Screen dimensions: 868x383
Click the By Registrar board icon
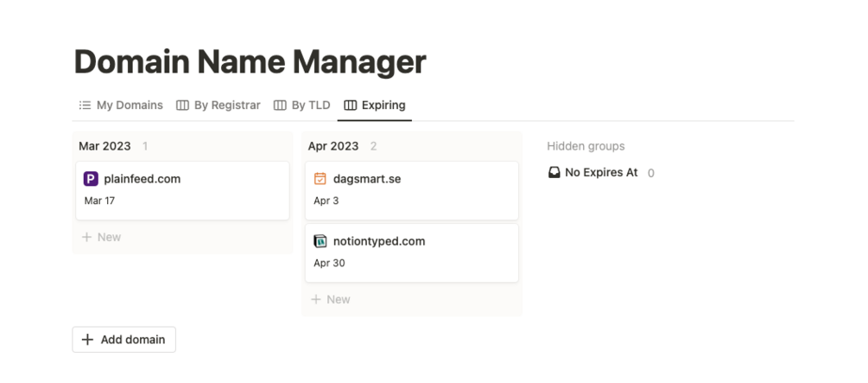(x=182, y=105)
